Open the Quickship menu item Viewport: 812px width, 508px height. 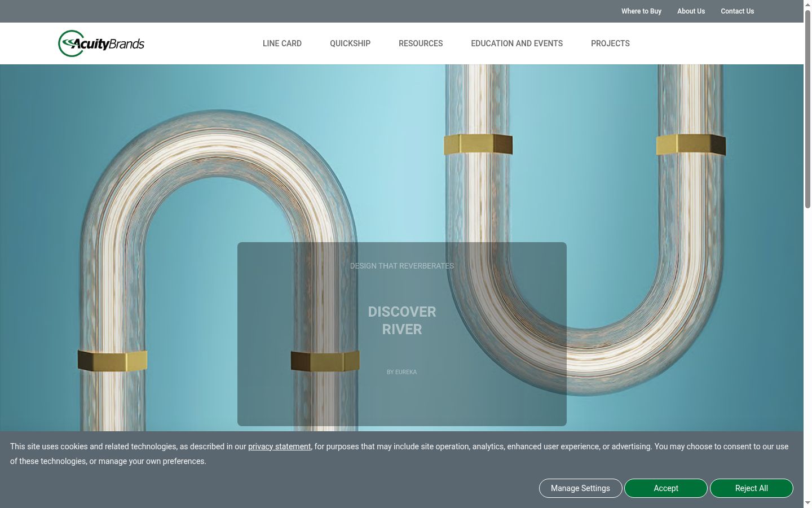pos(350,43)
